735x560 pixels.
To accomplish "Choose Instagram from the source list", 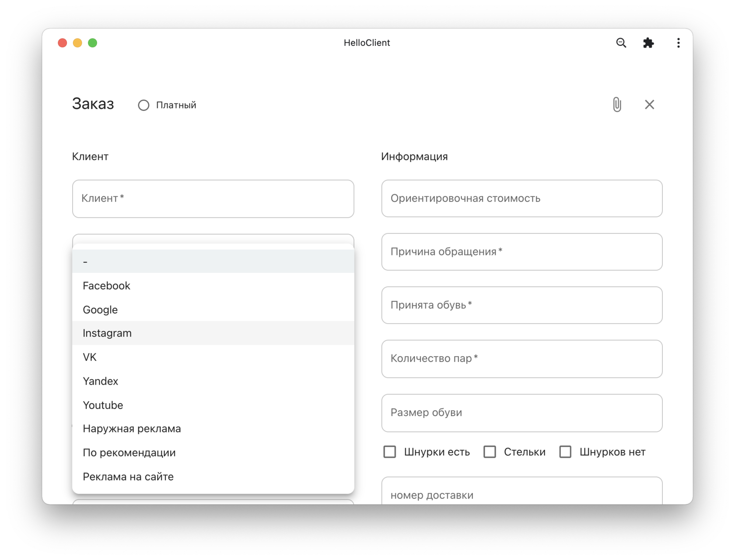I will (213, 333).
